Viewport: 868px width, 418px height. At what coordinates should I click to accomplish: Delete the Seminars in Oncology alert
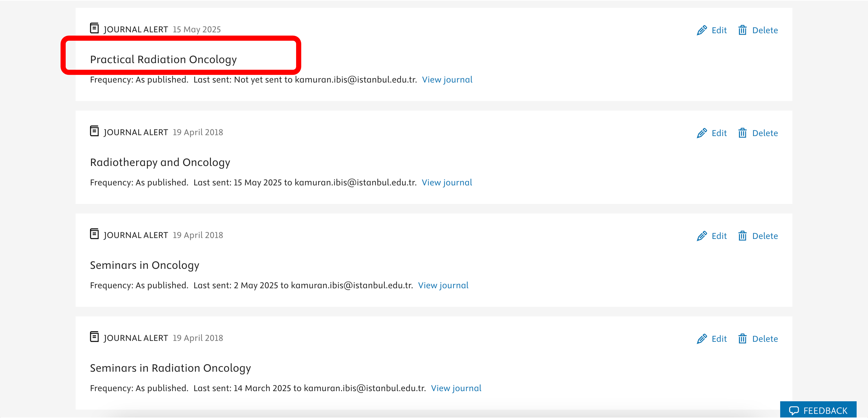pyautogui.click(x=758, y=236)
